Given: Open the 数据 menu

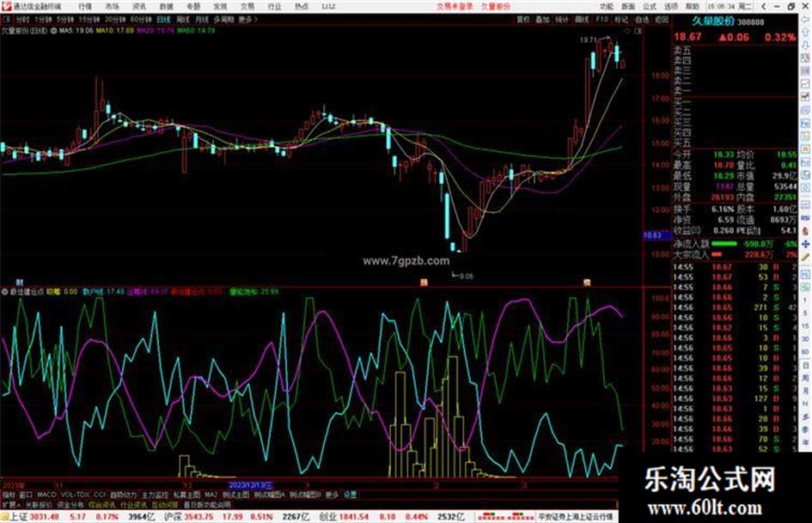Looking at the screenshot, I should click(166, 7).
